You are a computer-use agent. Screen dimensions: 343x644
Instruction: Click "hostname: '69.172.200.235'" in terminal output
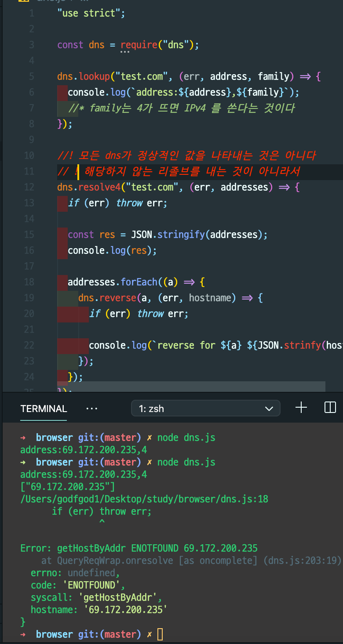(99, 610)
